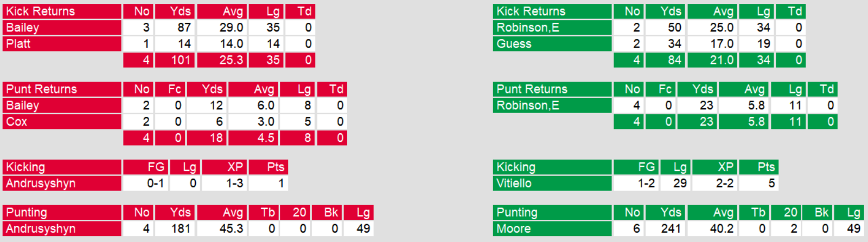Click Fc column header in red Punt Returns

point(175,89)
